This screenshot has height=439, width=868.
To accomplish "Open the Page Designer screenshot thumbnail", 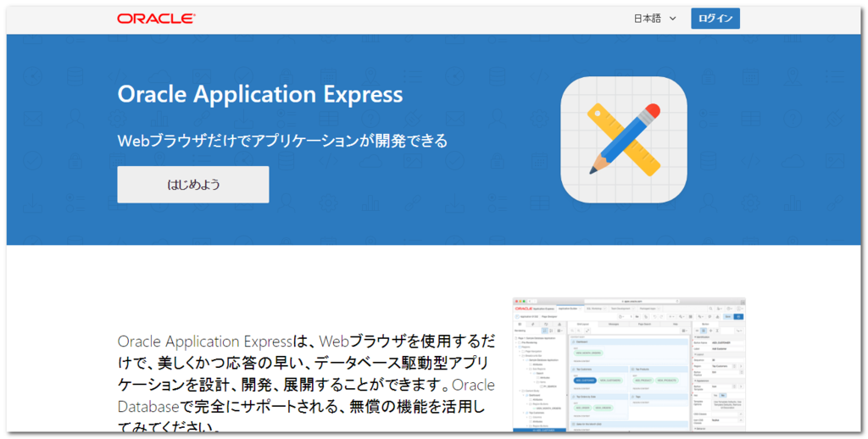I will pyautogui.click(x=629, y=364).
